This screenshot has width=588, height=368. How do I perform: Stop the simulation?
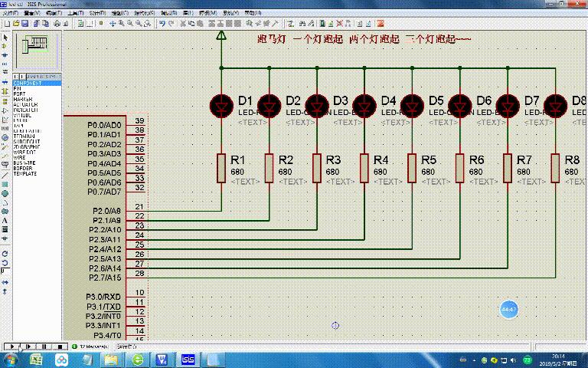[60, 347]
